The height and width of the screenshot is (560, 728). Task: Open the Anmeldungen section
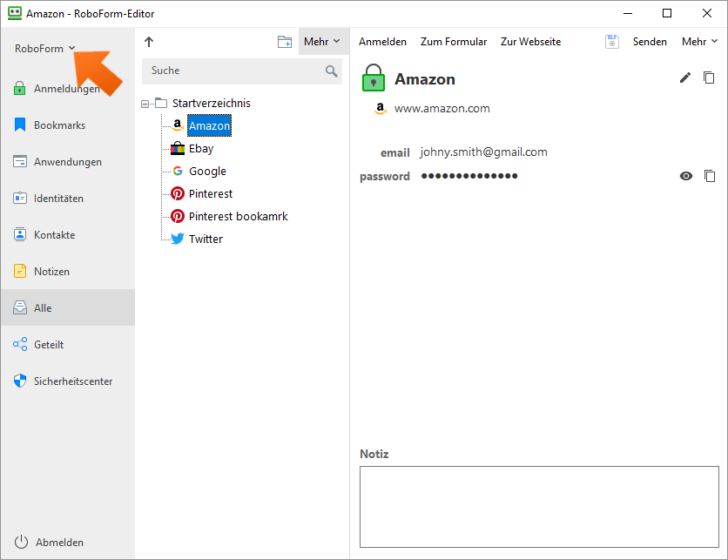pos(68,88)
